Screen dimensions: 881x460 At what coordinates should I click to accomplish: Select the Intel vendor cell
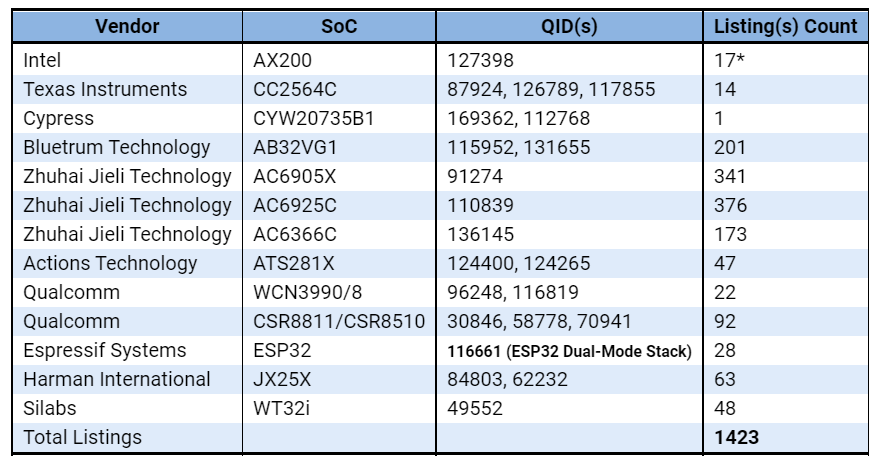click(42, 60)
